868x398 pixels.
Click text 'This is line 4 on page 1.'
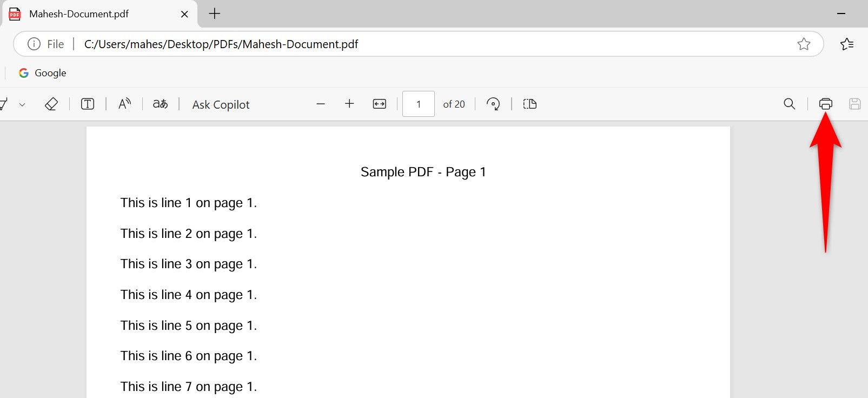click(188, 295)
